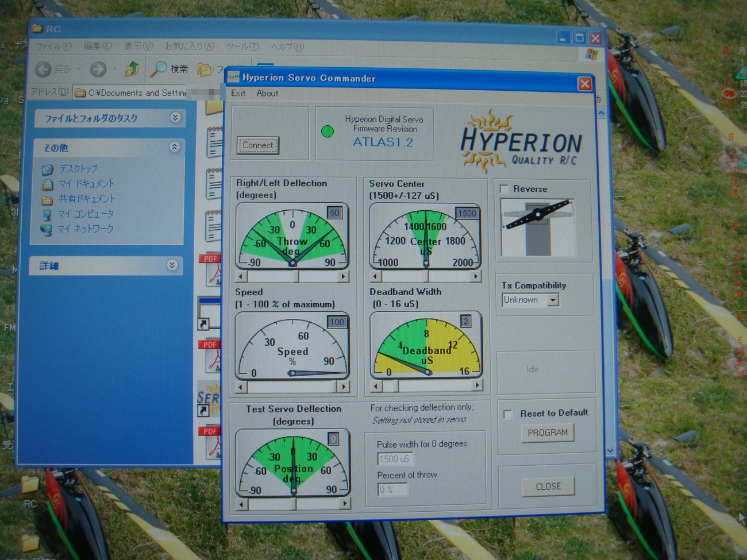Click the folder icon in the address bar
This screenshot has height=560, width=747.
[x=80, y=92]
